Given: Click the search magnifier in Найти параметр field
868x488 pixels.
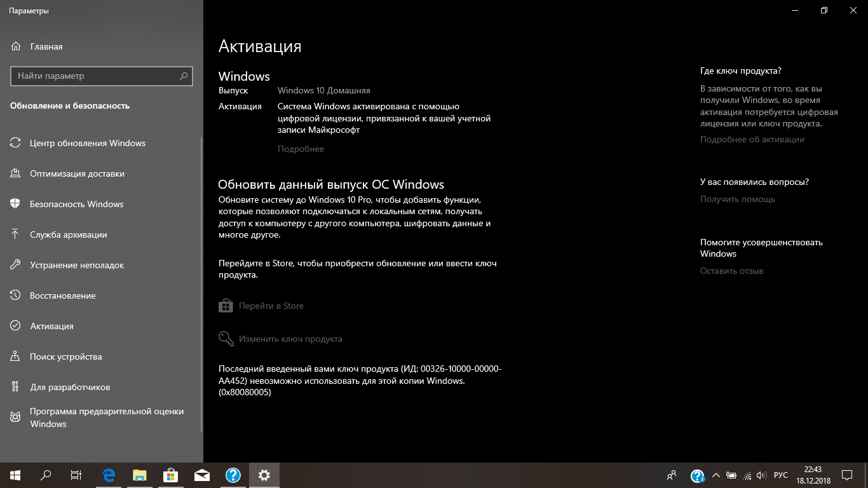Looking at the screenshot, I should (184, 76).
